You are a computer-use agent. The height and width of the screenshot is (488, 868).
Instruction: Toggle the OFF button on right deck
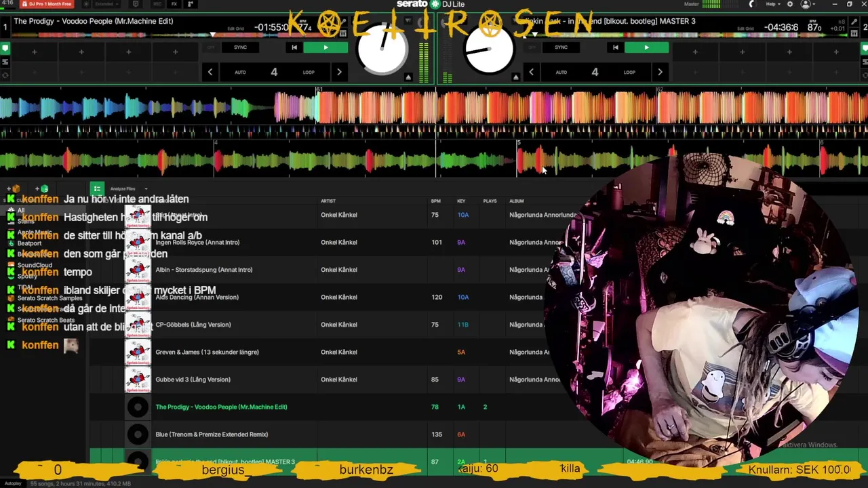(x=532, y=47)
